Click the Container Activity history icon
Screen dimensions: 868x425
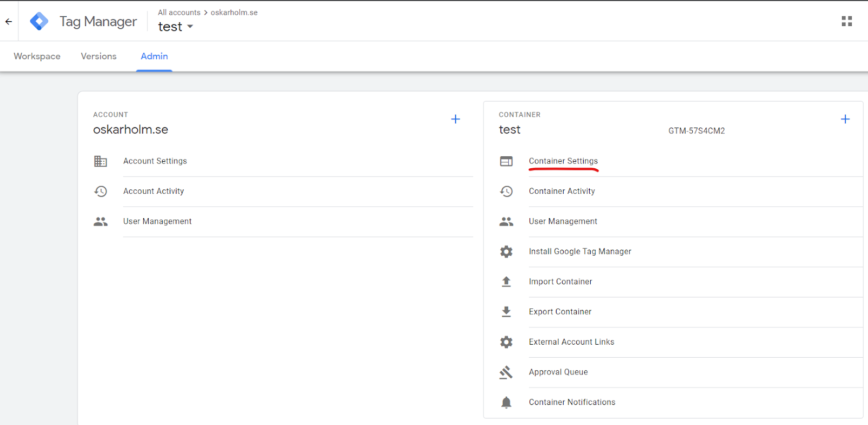(506, 191)
